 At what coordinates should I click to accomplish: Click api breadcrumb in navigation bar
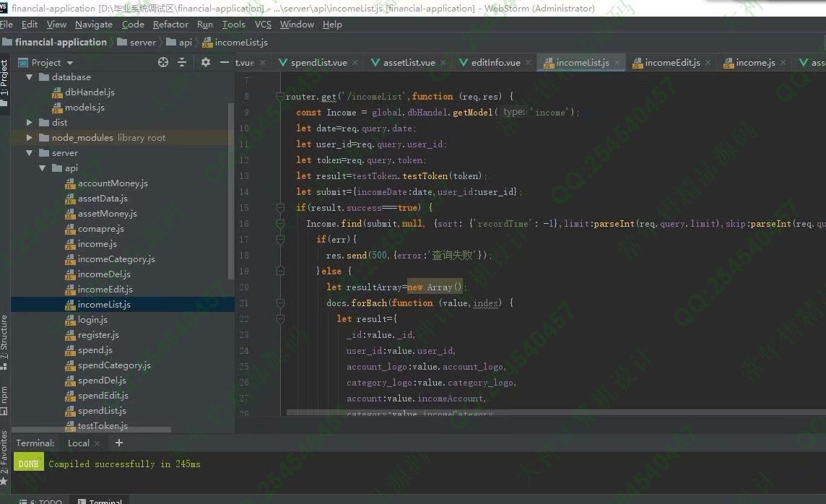coord(179,42)
